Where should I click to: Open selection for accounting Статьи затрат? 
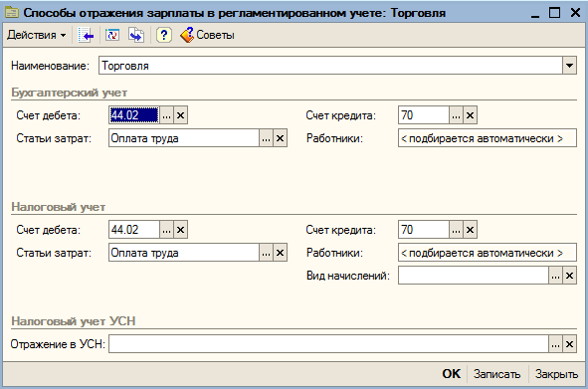tap(266, 138)
